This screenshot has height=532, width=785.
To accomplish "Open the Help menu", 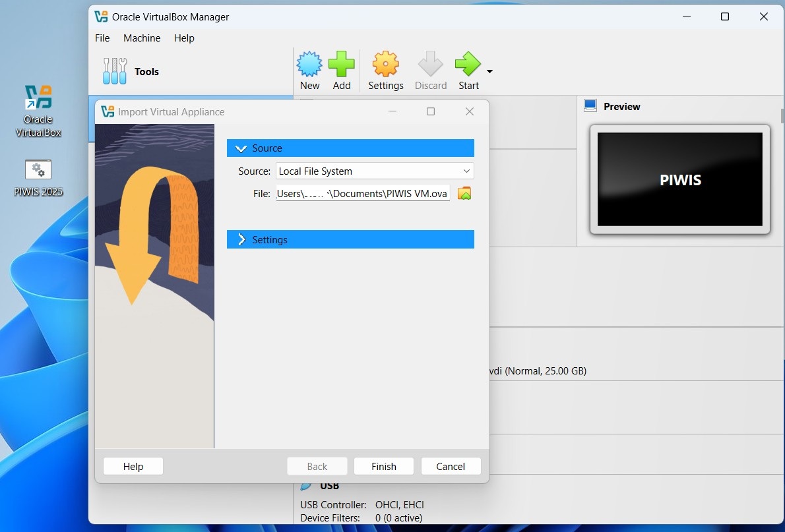I will coord(184,38).
